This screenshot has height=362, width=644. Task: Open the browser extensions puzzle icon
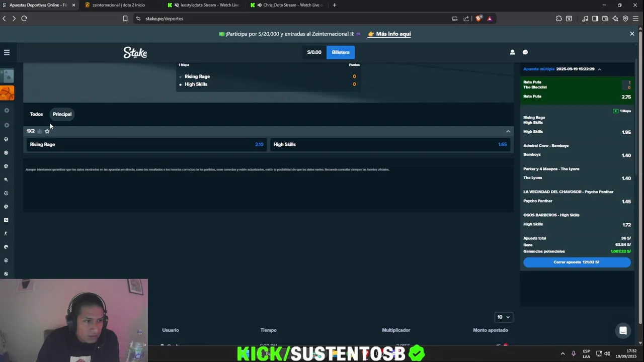tap(559, 19)
